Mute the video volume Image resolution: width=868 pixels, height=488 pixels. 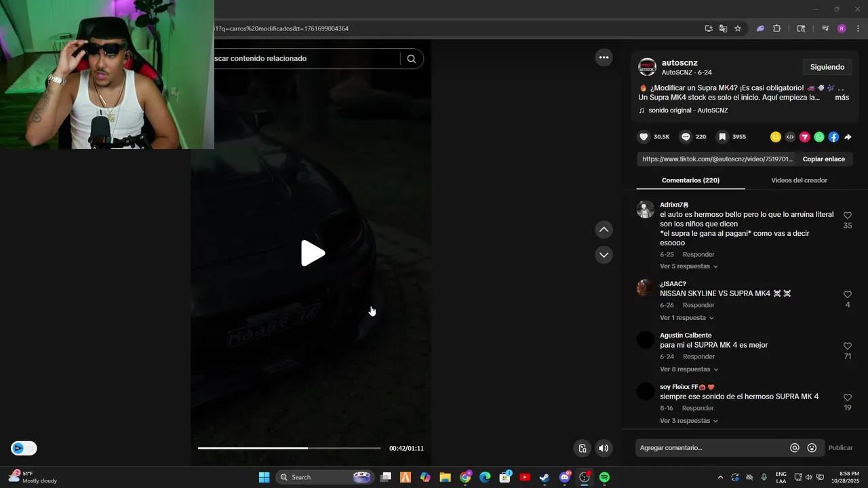click(603, 448)
